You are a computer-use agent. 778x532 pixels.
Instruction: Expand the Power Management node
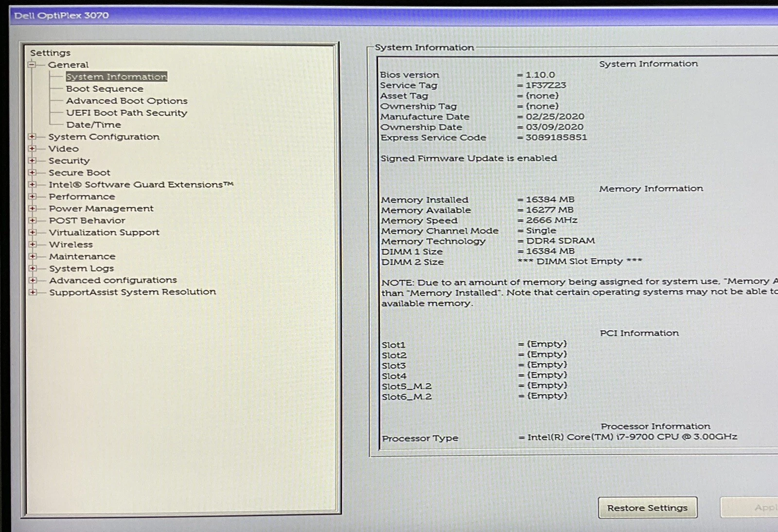(32, 208)
